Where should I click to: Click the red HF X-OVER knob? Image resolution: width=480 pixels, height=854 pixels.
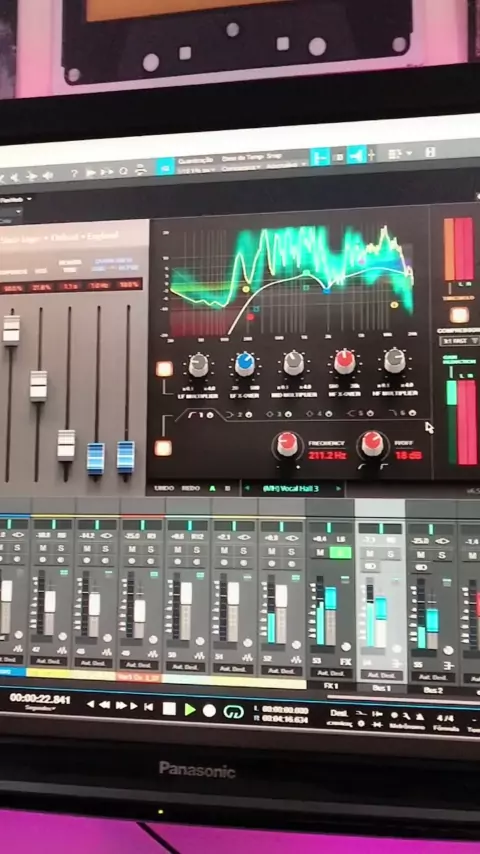click(x=344, y=362)
